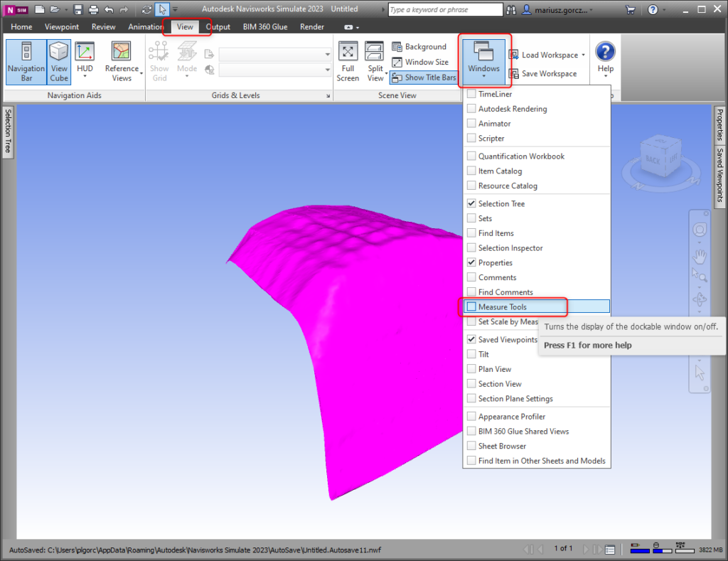Image resolution: width=728 pixels, height=561 pixels.
Task: Open the docked Saved Viewpoints panel
Action: coord(719,176)
